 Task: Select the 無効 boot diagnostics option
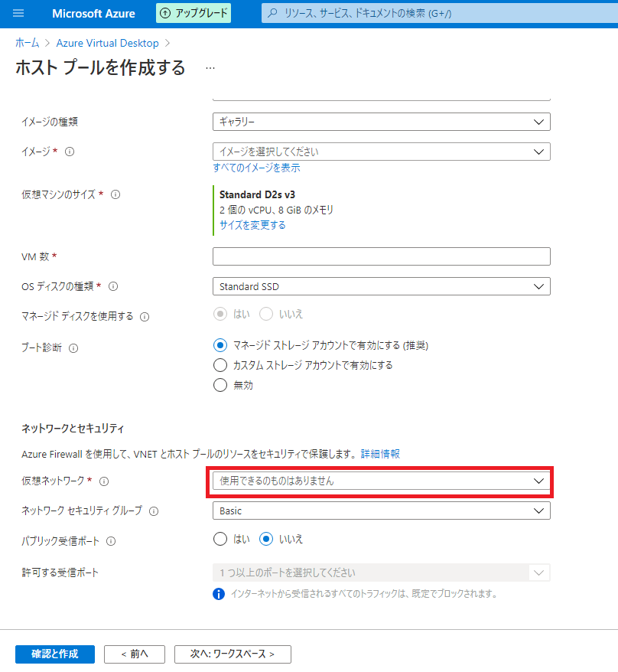pyautogui.click(x=220, y=385)
